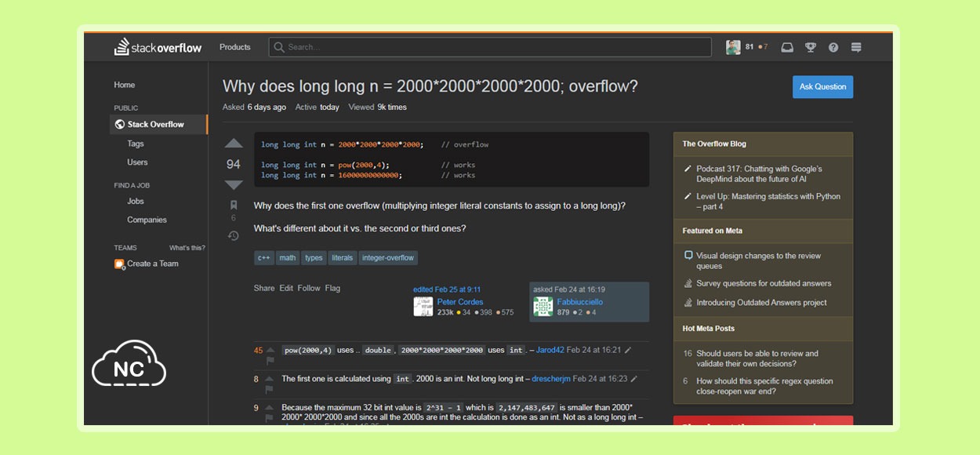Screen dimensions: 980x455
Task: Open the question title link
Action: click(x=430, y=86)
